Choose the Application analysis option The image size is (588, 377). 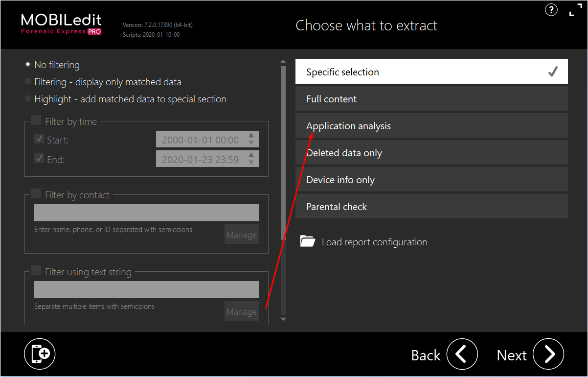point(431,125)
